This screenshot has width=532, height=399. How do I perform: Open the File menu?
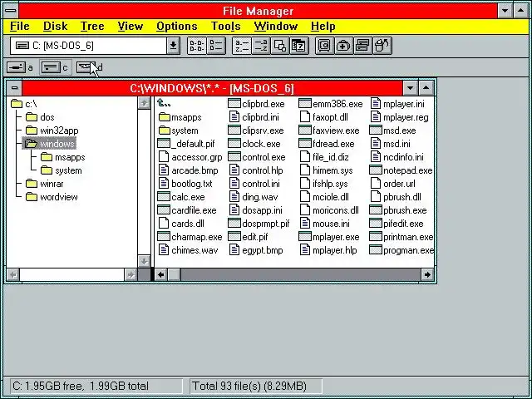coord(20,26)
